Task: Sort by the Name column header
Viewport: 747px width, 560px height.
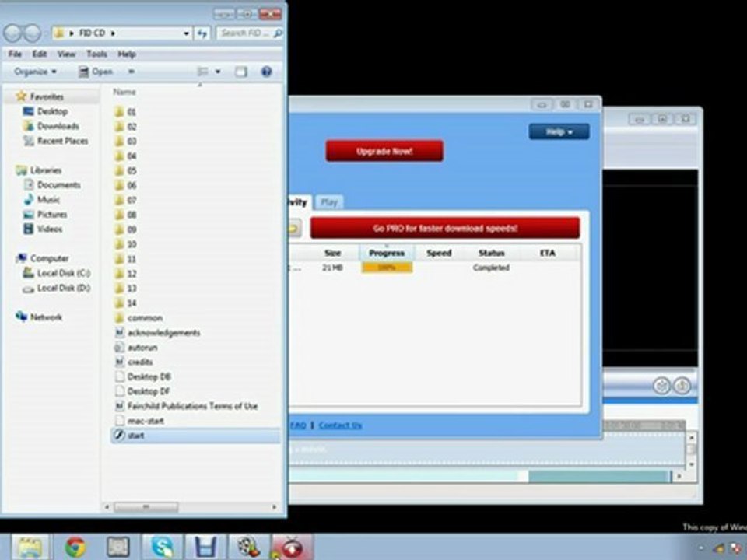Action: click(x=124, y=92)
